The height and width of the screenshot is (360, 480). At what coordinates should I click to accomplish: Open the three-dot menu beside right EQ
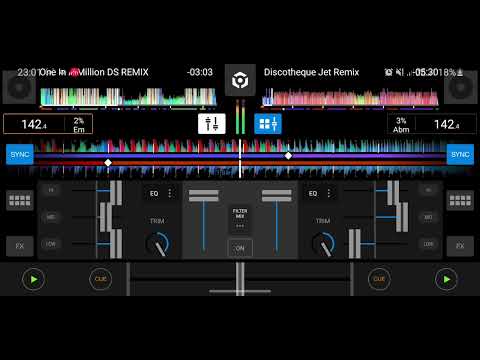[329, 193]
